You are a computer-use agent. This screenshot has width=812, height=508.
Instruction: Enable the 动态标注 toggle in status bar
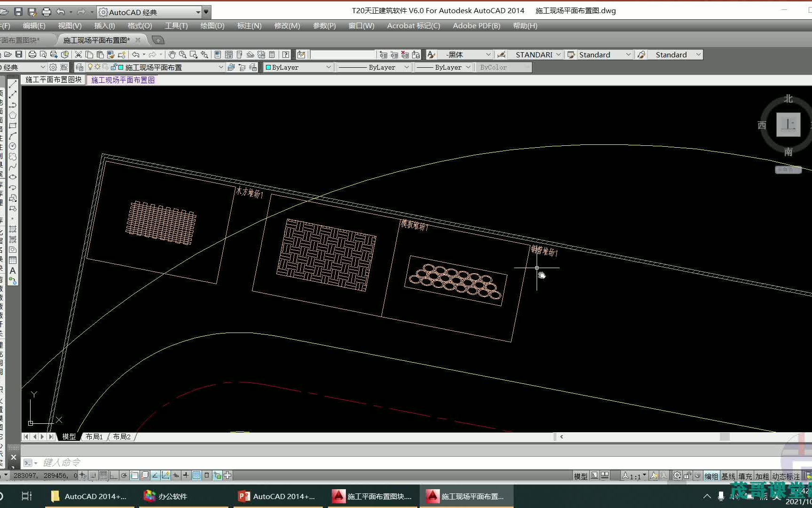click(x=786, y=476)
